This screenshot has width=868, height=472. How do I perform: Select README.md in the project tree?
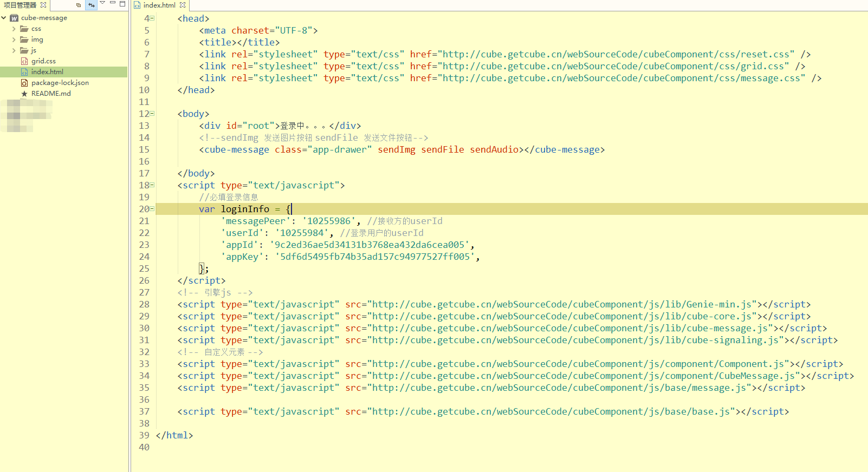[x=51, y=94]
